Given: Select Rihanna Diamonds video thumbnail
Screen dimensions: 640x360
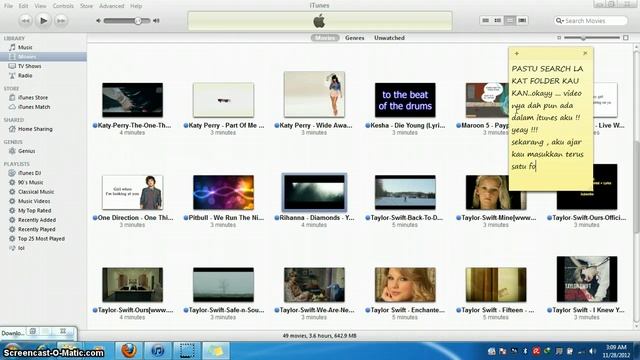Looking at the screenshot, I should 314,192.
